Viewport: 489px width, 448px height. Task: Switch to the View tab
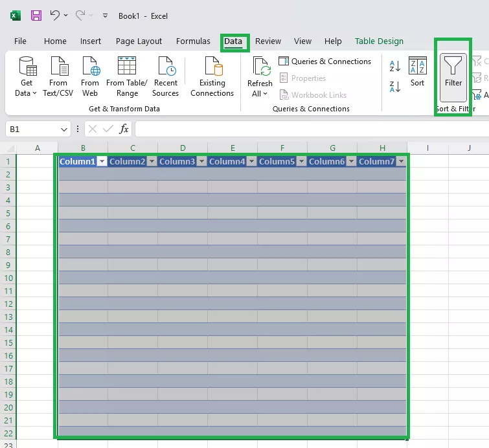[x=302, y=41]
